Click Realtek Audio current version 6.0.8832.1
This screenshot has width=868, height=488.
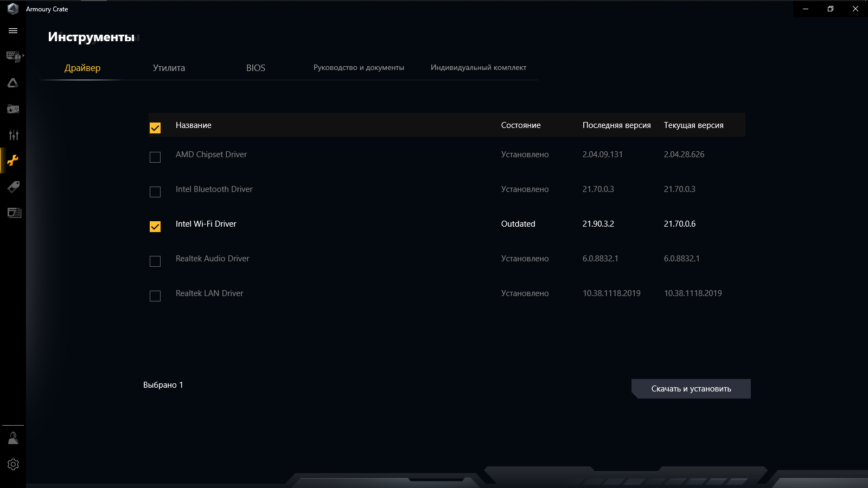click(x=682, y=259)
